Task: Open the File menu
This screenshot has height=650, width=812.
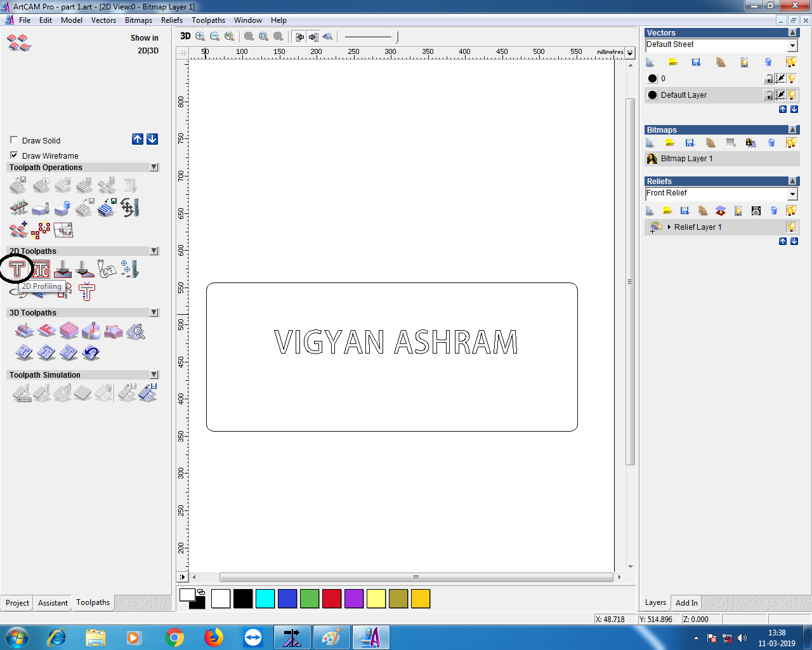Action: [x=25, y=20]
